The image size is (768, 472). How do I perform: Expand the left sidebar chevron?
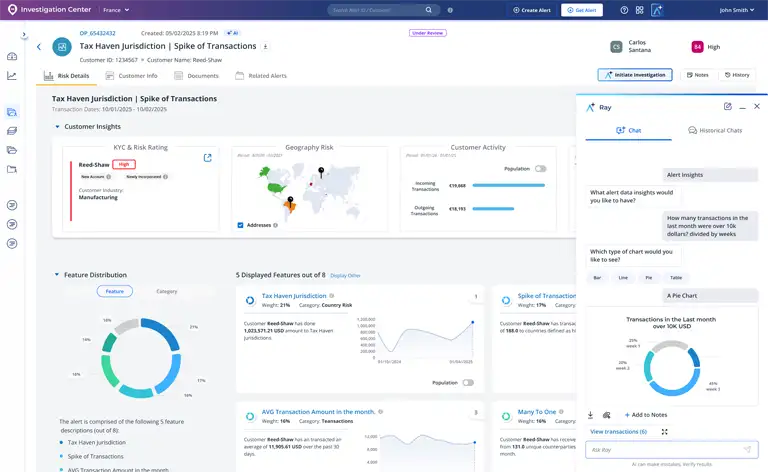(24, 35)
